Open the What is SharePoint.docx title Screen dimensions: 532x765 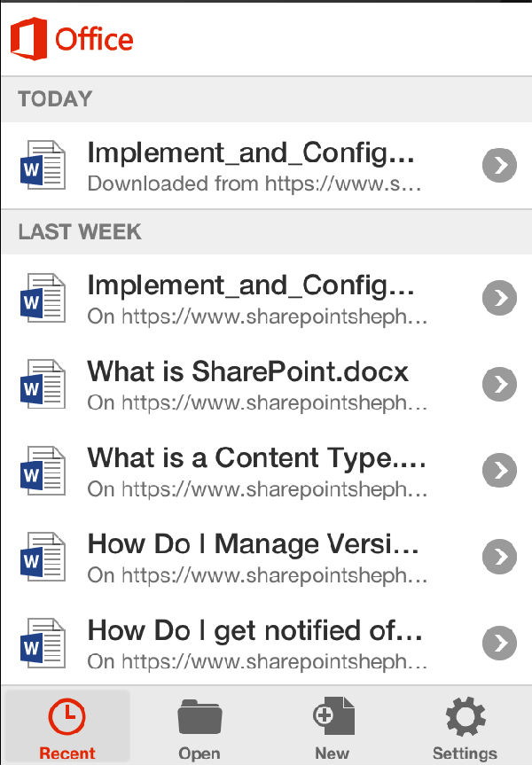tap(248, 371)
